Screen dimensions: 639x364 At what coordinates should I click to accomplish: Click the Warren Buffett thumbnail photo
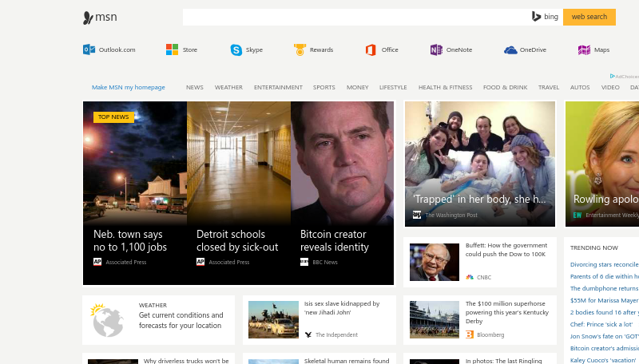tap(435, 262)
